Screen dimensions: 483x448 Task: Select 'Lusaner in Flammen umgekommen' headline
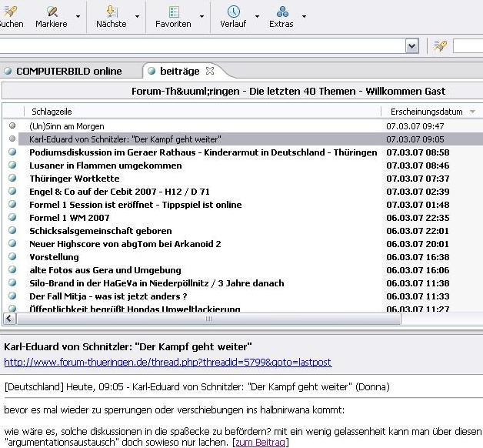[105, 165]
